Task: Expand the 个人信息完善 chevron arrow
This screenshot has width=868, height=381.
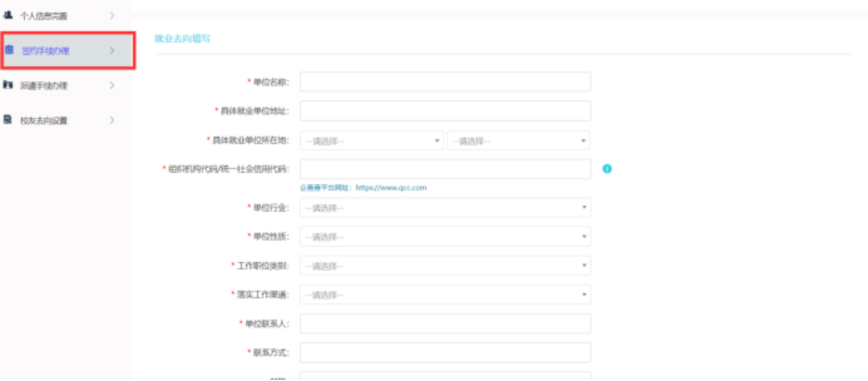Action: (x=112, y=16)
